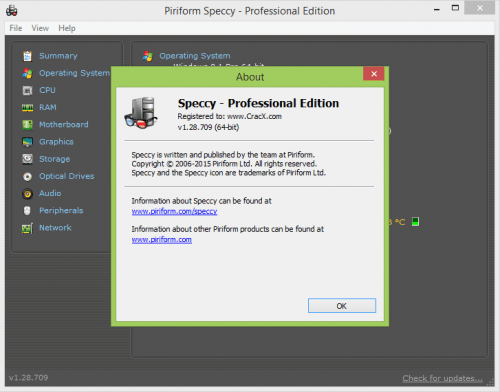The width and height of the screenshot is (500, 392).
Task: Click the v1.28.709 (64-bit) version text
Action: (208, 127)
